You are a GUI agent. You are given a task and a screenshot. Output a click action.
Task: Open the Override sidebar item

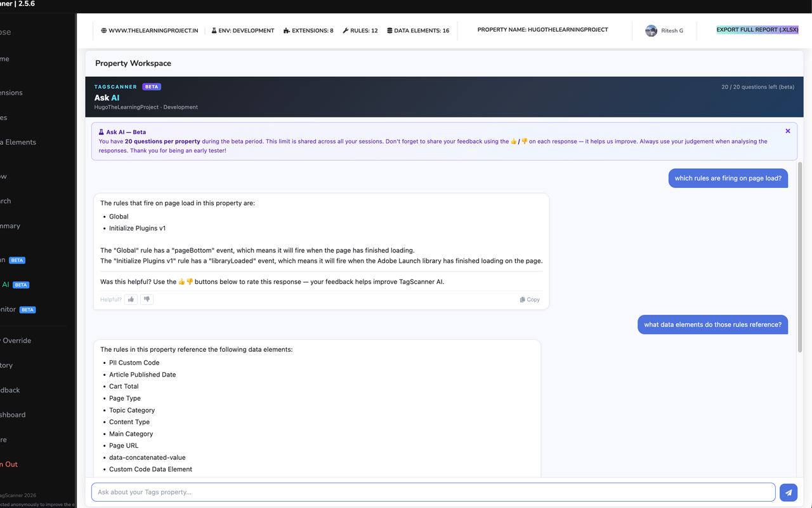[x=16, y=340]
